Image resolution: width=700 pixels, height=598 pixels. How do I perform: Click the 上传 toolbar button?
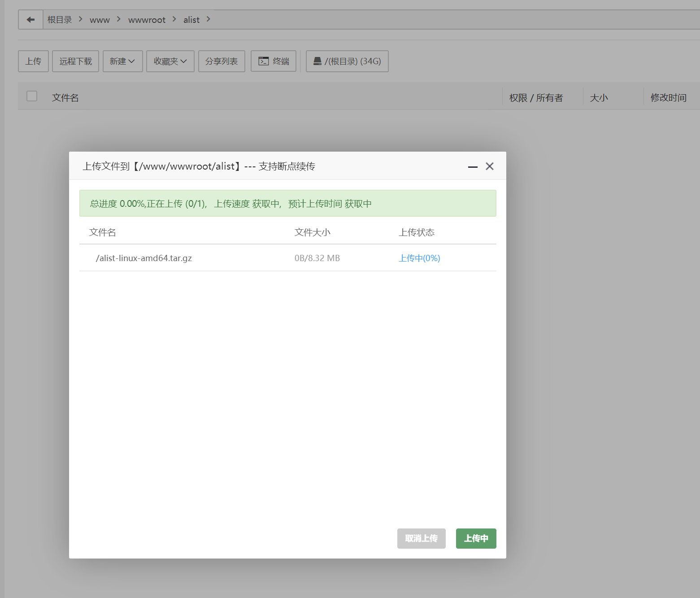pos(33,61)
